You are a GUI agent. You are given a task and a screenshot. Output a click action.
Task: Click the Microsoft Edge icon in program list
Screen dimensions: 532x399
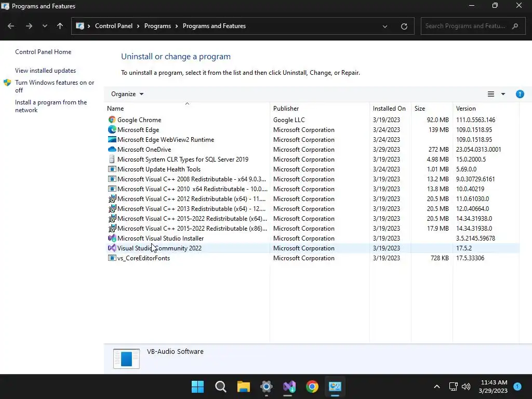point(112,129)
